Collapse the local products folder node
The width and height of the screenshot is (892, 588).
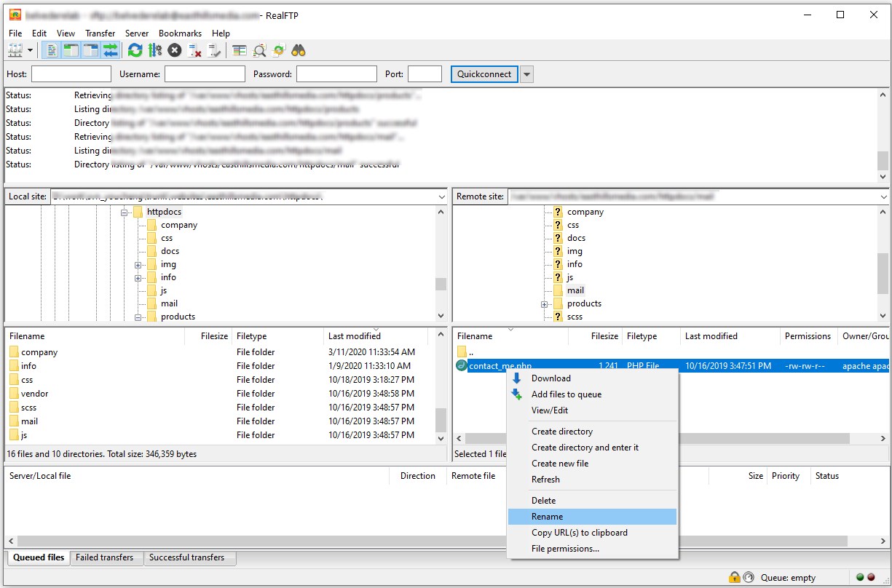[138, 317]
